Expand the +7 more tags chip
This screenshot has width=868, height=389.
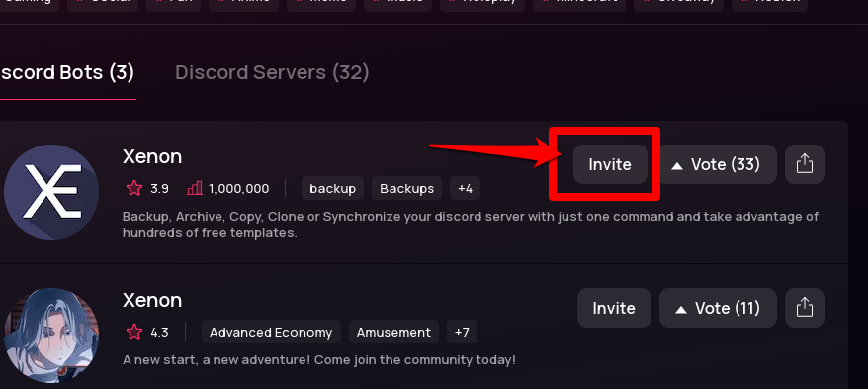click(x=462, y=332)
